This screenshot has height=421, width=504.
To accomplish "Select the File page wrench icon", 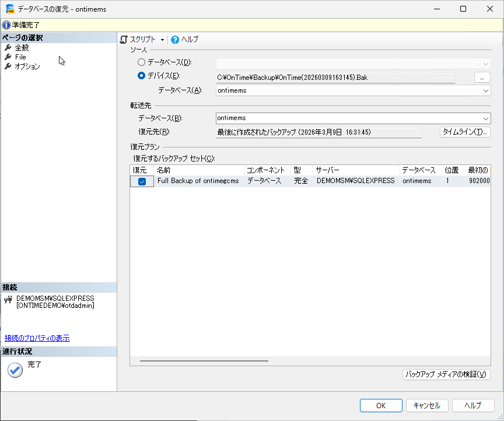I will tap(8, 57).
